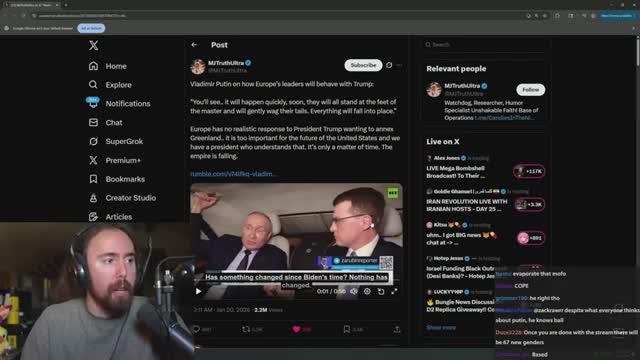Share the post via share icon
640x360 pixels.
[397, 329]
